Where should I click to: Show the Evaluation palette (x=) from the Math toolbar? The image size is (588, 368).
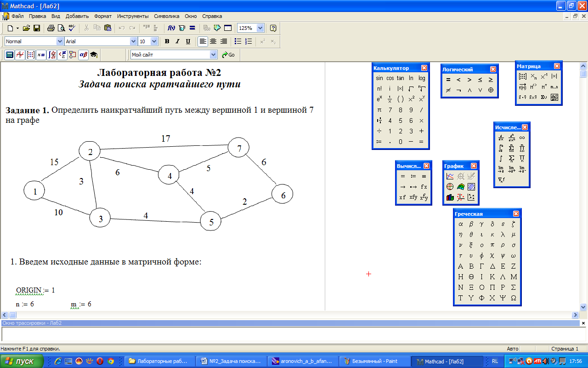[x=41, y=55]
